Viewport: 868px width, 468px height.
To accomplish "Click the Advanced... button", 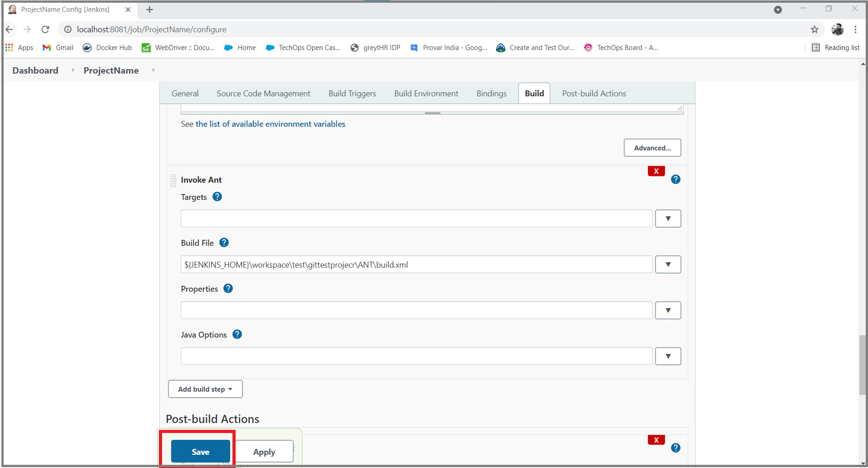I will (x=652, y=148).
